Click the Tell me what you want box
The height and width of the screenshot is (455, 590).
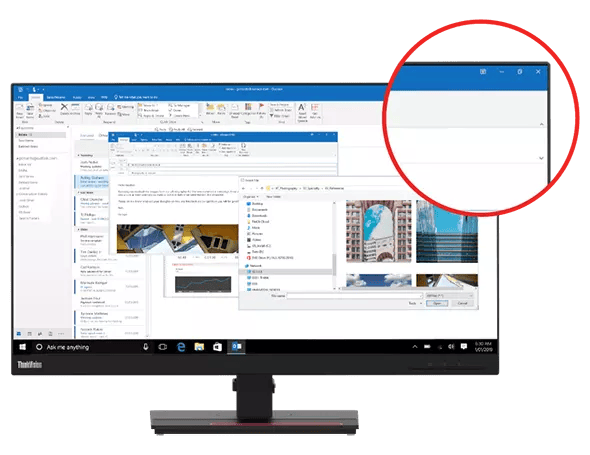coord(136,97)
